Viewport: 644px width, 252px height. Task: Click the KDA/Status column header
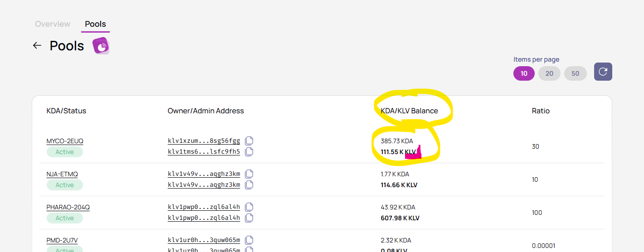point(66,111)
